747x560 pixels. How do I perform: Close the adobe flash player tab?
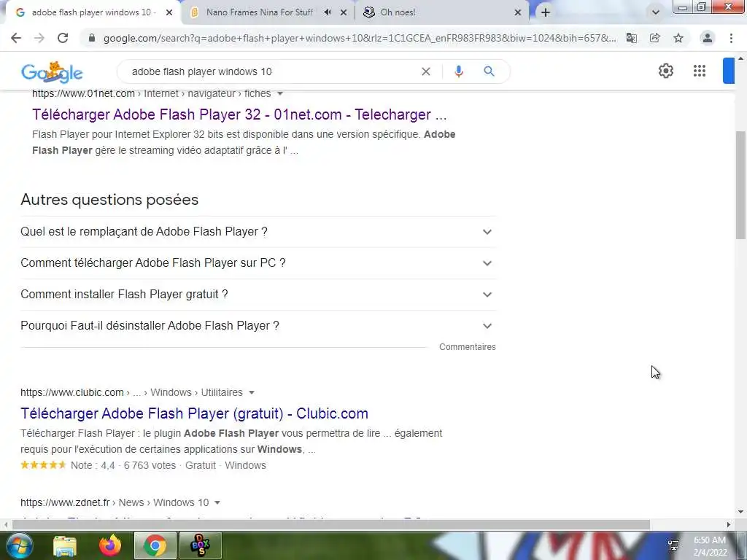pyautogui.click(x=169, y=12)
